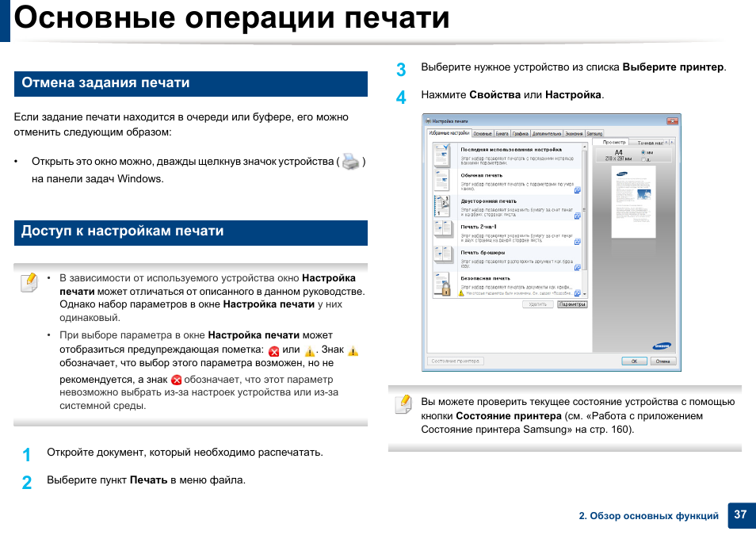This screenshot has height=535, width=756.
Task: Click the note pencil icon beside Доступ section
Action: tap(29, 282)
